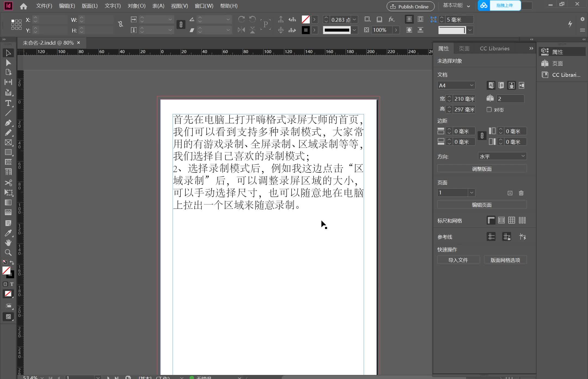This screenshot has height=379, width=588.
Task: Enable the 对页 (facing pages) checkbox
Action: click(x=489, y=109)
